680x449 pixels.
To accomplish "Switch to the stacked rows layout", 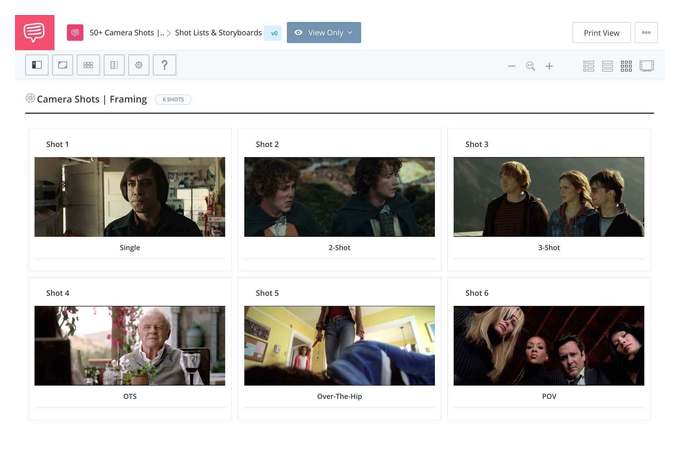I will click(607, 66).
